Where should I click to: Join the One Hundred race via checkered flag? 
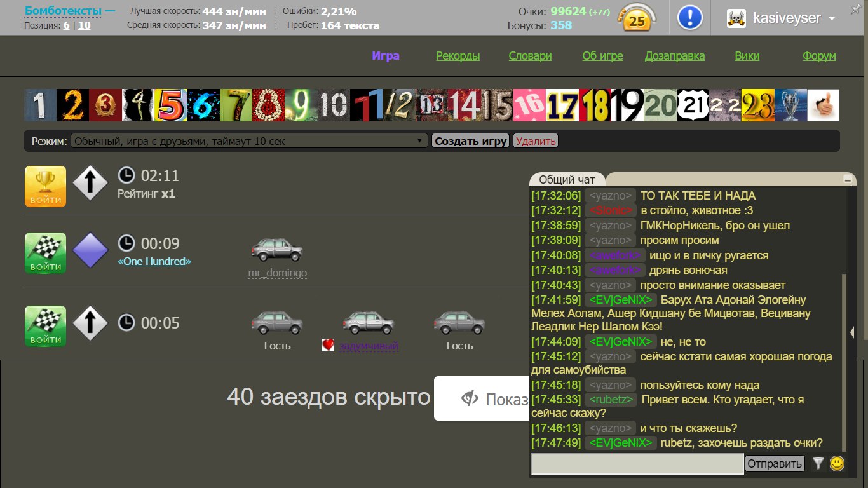tap(45, 253)
